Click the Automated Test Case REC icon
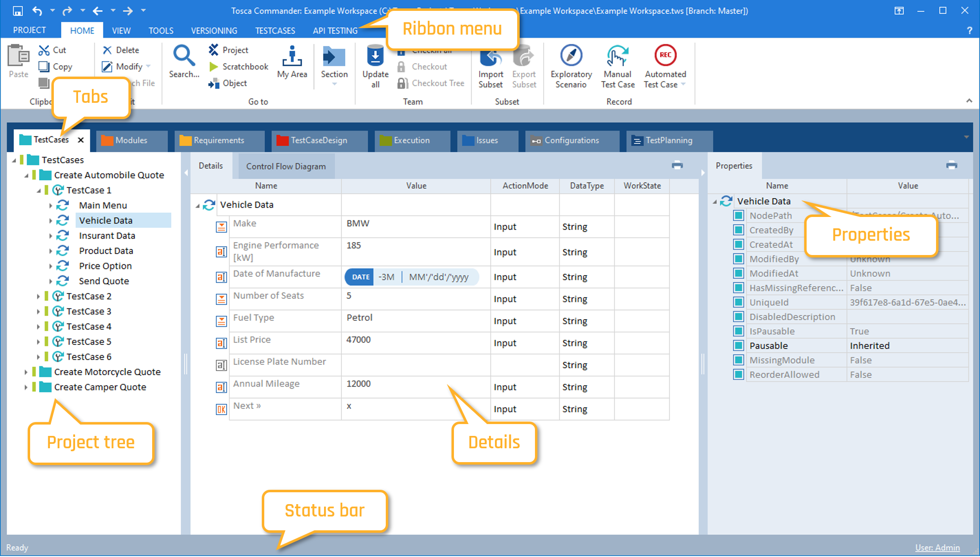The height and width of the screenshot is (557, 980). pos(665,55)
